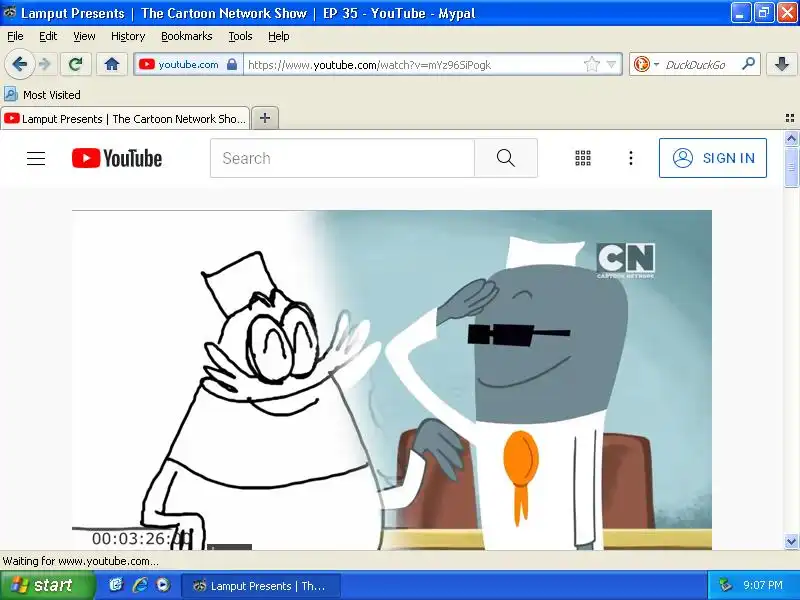Open the URL history dropdown arrow
Screen dimensions: 800x600
click(611, 65)
